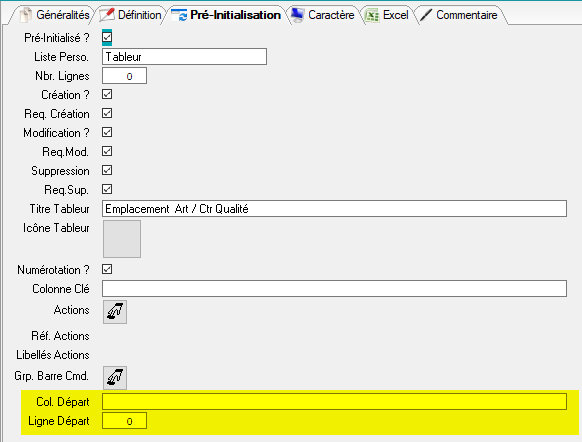This screenshot has height=442, width=582.
Task: Toggle the Req. Création checkbox
Action: (107, 113)
